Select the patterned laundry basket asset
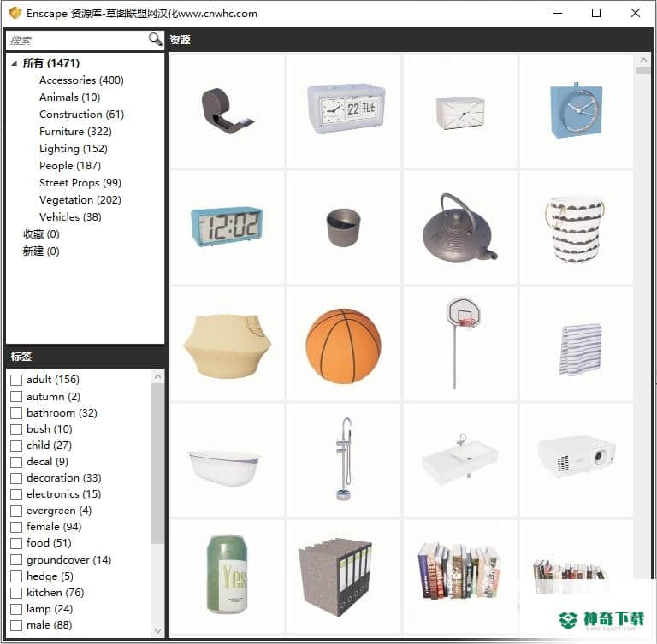This screenshot has height=644, width=657. click(x=577, y=227)
